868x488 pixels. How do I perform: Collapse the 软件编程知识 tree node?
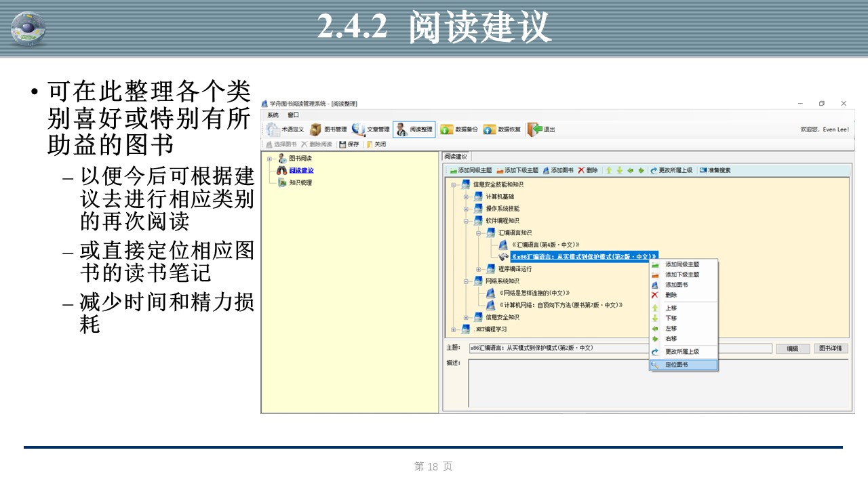pyautogui.click(x=466, y=221)
